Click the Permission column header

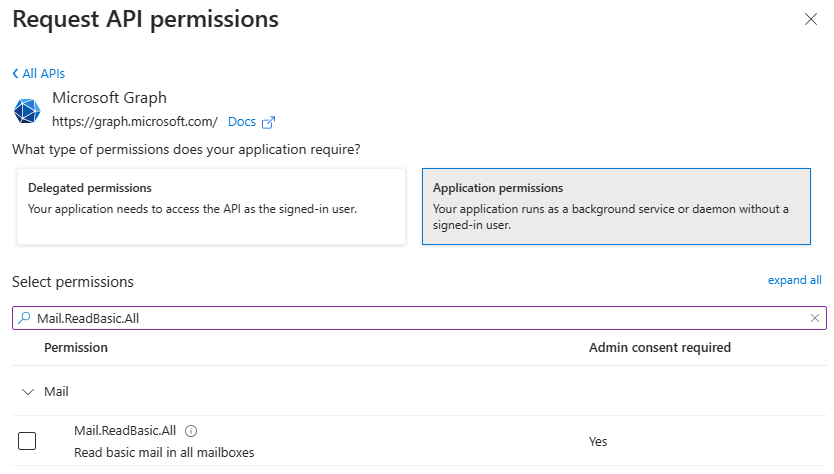76,347
